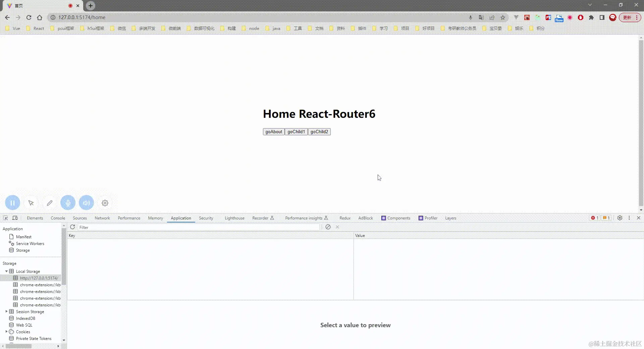
Task: Reload the current page
Action: click(x=29, y=17)
